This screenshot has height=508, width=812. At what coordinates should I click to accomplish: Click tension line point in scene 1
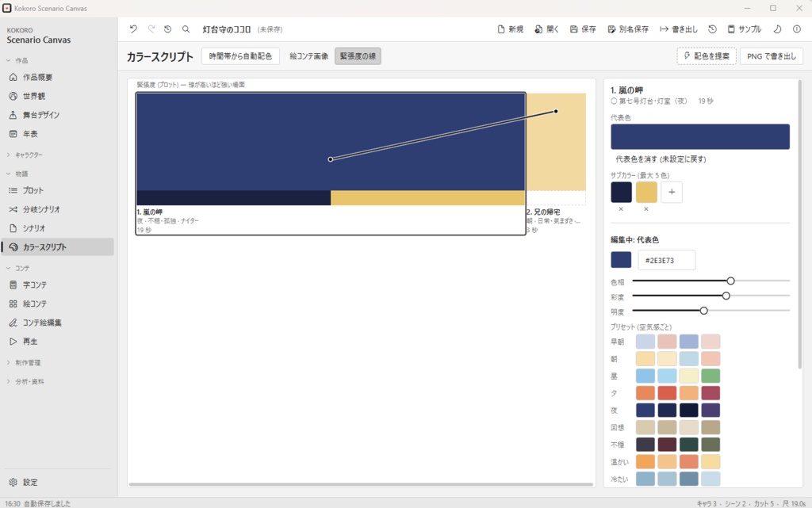331,159
